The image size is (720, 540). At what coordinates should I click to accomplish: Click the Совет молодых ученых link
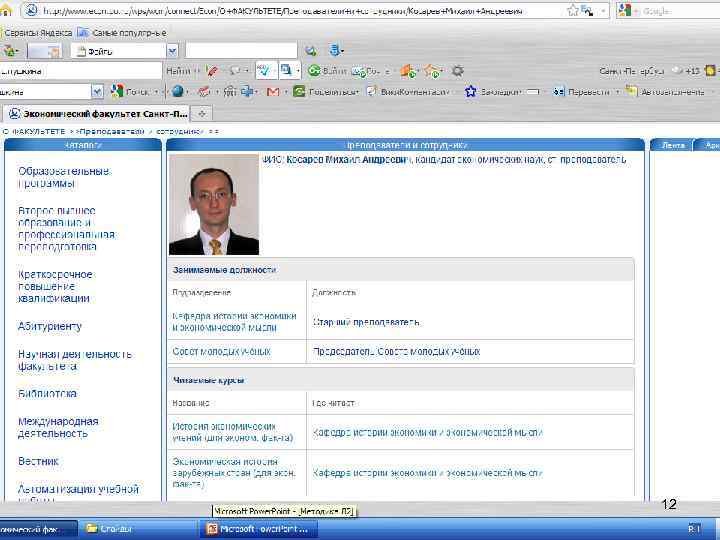[x=221, y=351]
